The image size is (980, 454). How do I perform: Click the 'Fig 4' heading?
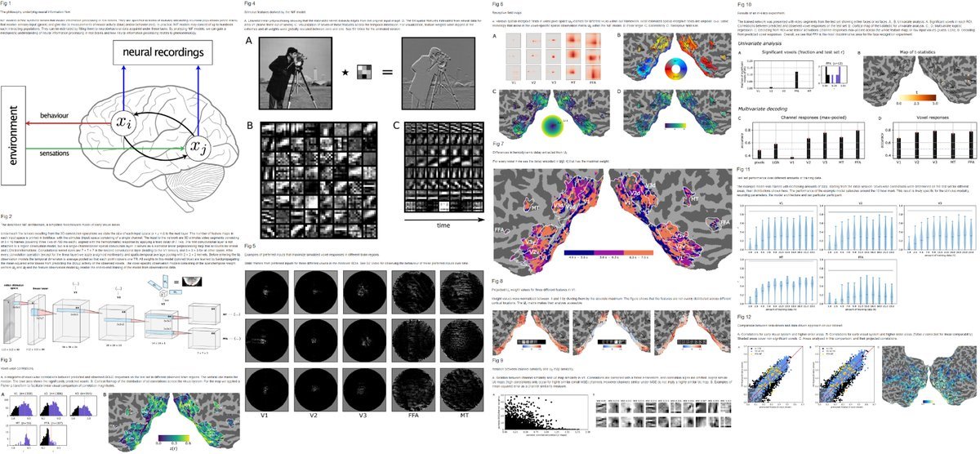coord(252,5)
